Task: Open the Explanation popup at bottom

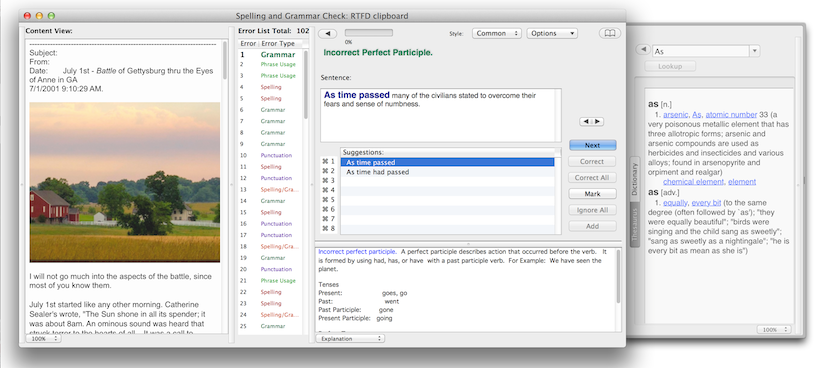Action: pos(350,338)
